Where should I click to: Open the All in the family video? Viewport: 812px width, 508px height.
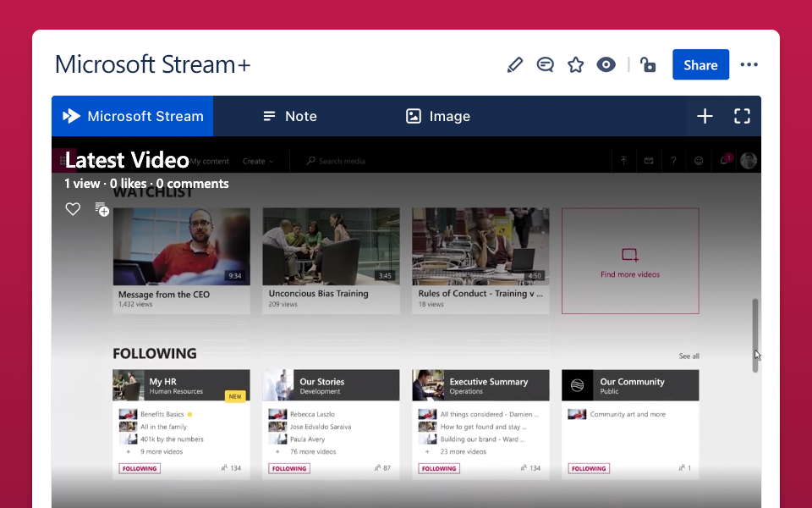pos(163,427)
